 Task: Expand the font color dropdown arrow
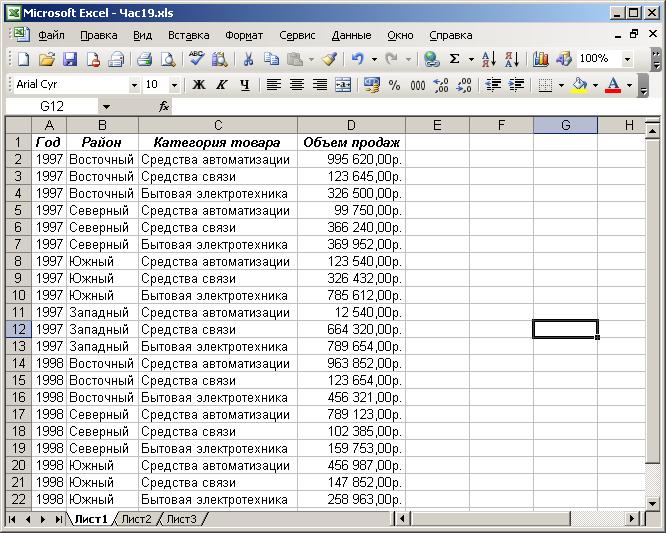629,85
